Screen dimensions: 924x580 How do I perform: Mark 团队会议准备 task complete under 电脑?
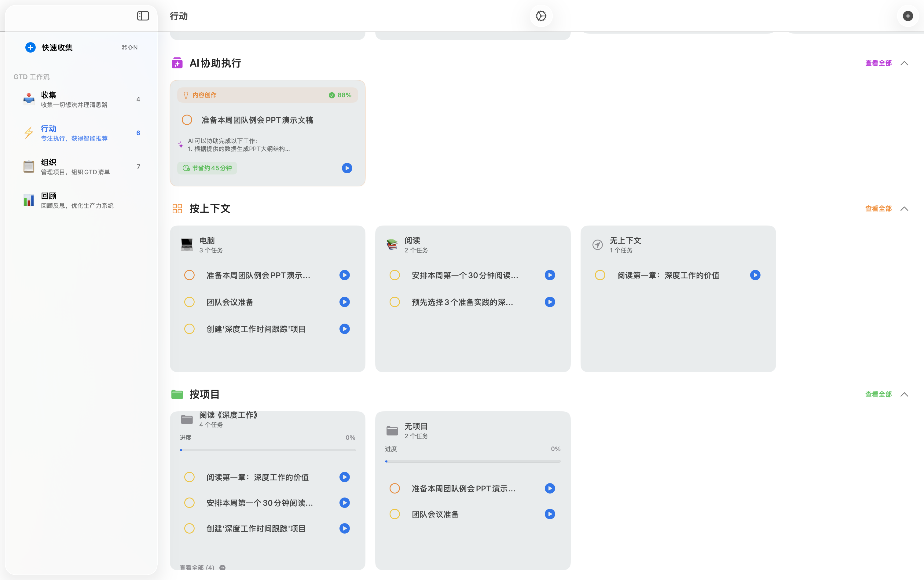pyautogui.click(x=189, y=302)
